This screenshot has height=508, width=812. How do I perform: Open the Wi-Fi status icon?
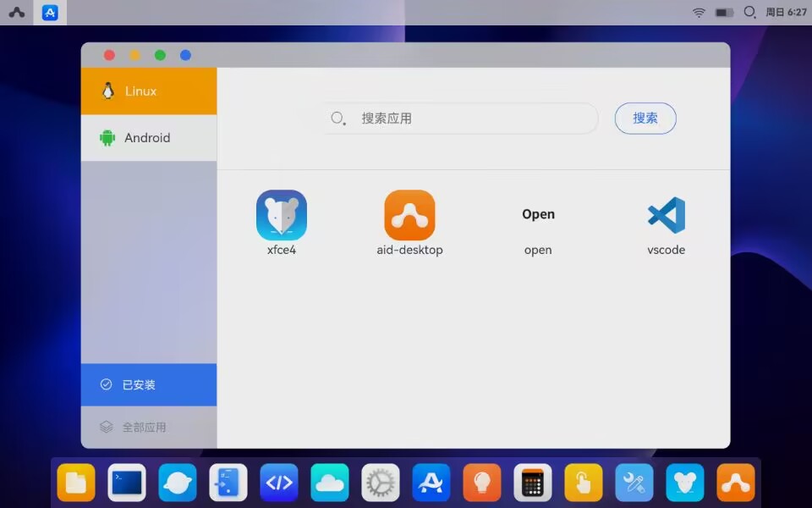pos(700,13)
